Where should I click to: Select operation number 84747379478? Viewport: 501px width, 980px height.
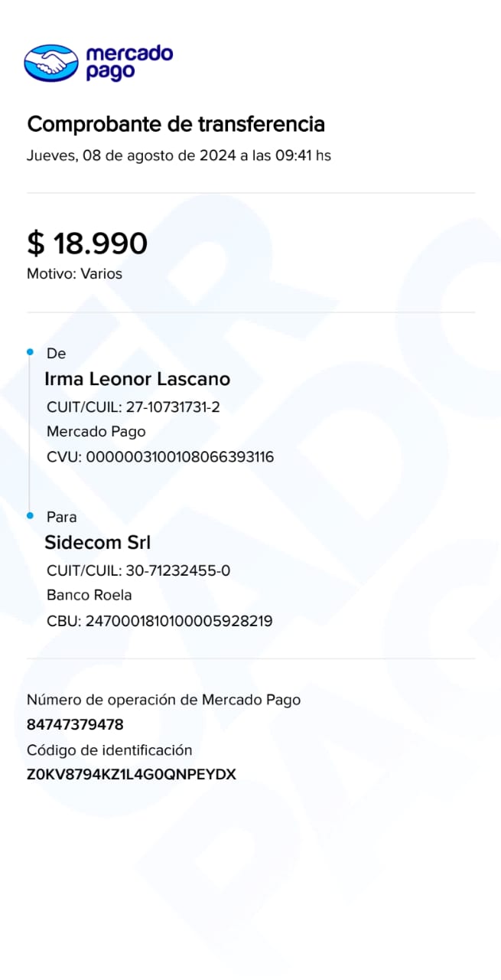point(75,724)
